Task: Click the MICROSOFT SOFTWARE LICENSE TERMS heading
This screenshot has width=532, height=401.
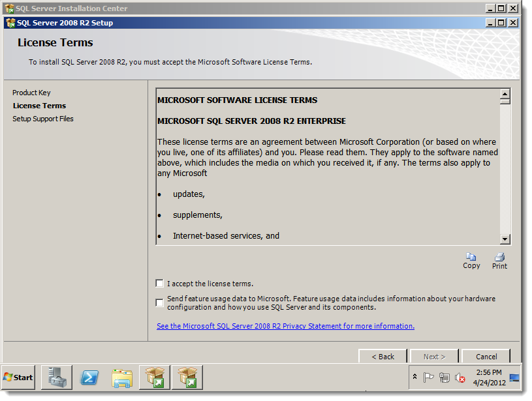Action: pyautogui.click(x=237, y=100)
